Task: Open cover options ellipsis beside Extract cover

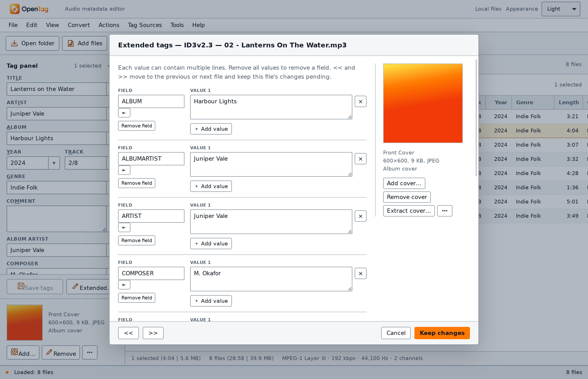Action: (444, 211)
